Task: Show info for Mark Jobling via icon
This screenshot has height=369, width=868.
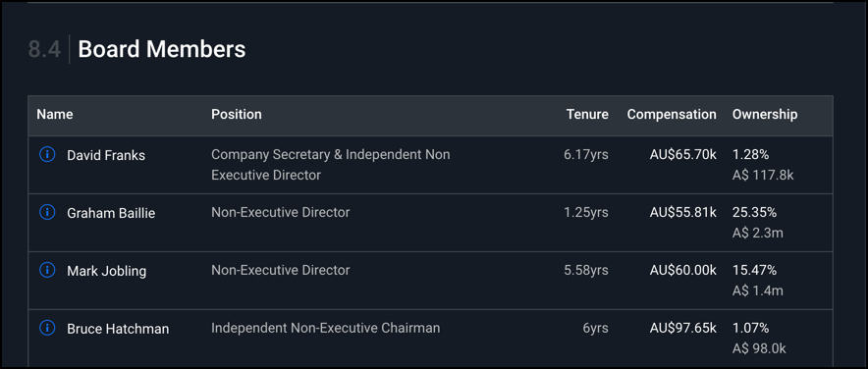Action: 47,270
